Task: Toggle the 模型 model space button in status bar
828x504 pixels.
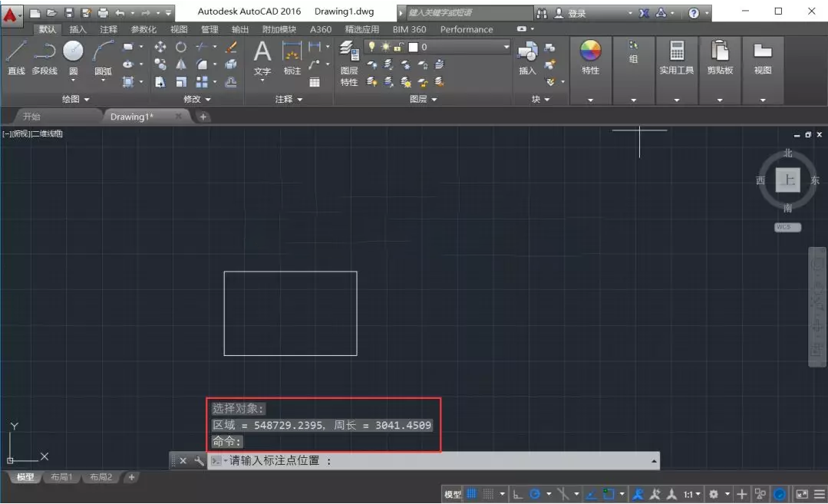Action: point(453,494)
